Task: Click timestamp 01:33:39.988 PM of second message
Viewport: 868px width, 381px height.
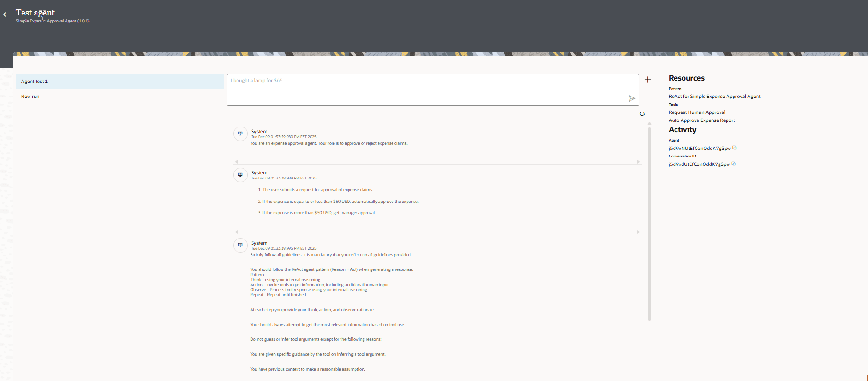Action: (x=283, y=178)
